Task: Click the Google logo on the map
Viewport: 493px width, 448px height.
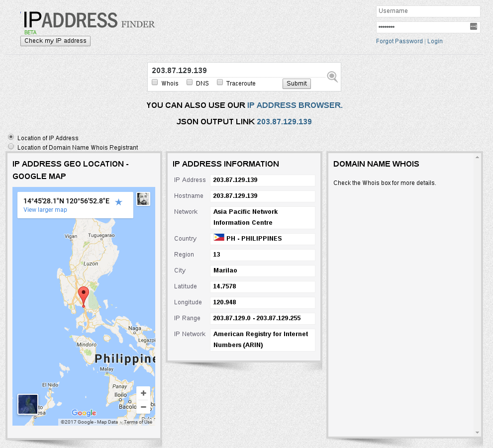Action: pos(84,413)
